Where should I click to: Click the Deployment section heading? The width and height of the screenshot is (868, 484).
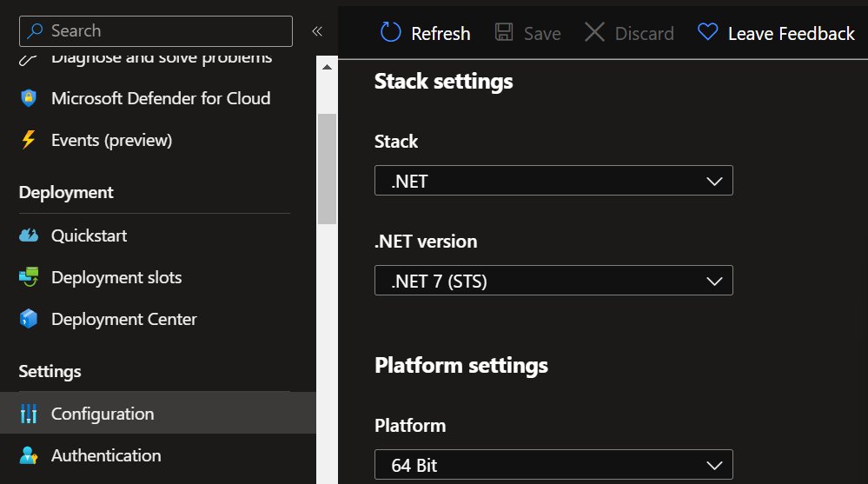pos(66,192)
